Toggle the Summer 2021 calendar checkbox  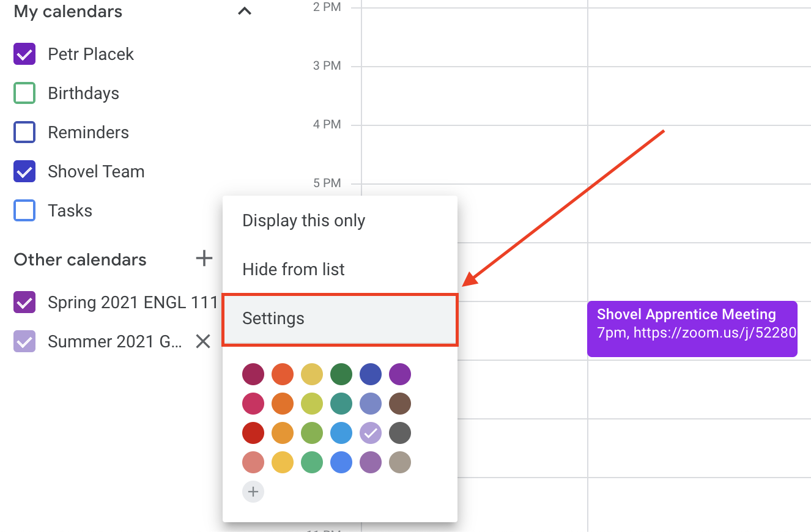pos(24,341)
